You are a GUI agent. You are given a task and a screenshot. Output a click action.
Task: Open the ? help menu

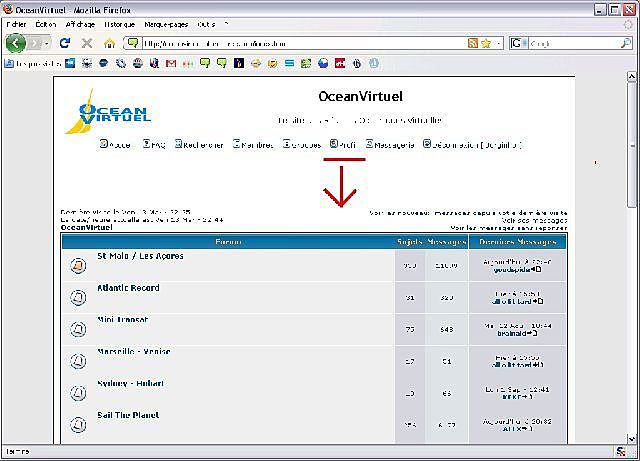coord(226,24)
